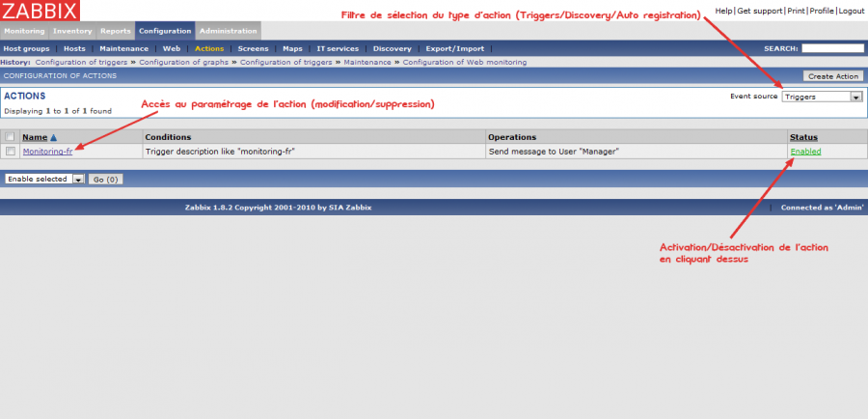Sort table by Name column header

pos(35,137)
